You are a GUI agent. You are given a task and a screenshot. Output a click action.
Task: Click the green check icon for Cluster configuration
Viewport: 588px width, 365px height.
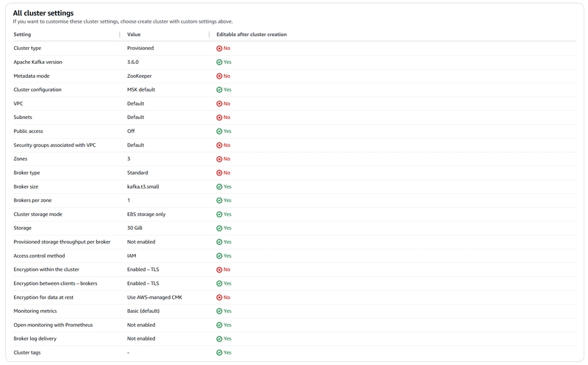tap(219, 90)
